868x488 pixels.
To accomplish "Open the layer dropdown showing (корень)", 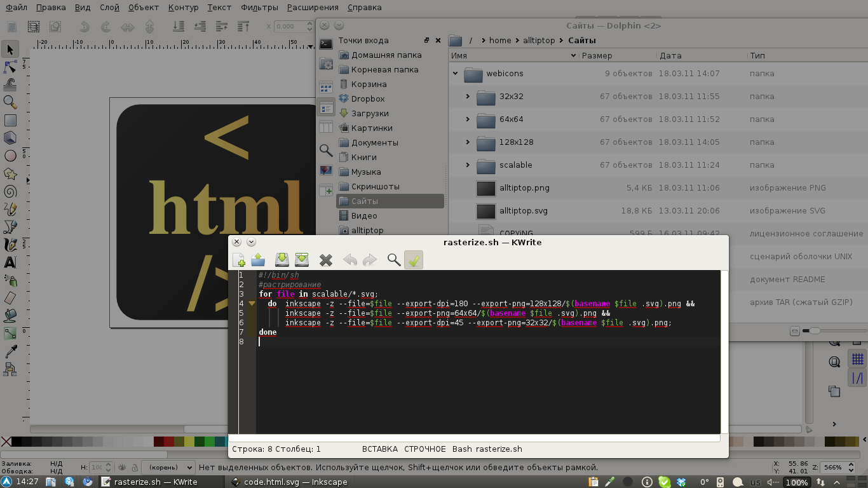I will click(x=168, y=467).
